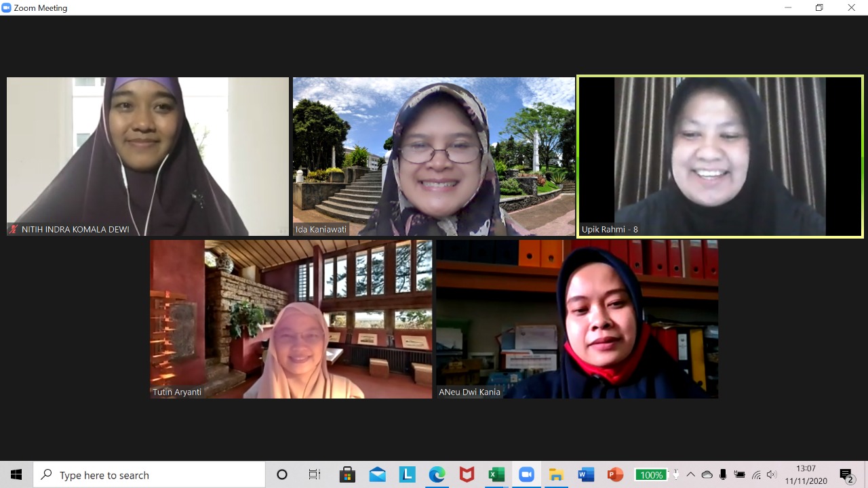Image resolution: width=868 pixels, height=488 pixels.
Task: Open McAfee from the taskbar
Action: 467,475
